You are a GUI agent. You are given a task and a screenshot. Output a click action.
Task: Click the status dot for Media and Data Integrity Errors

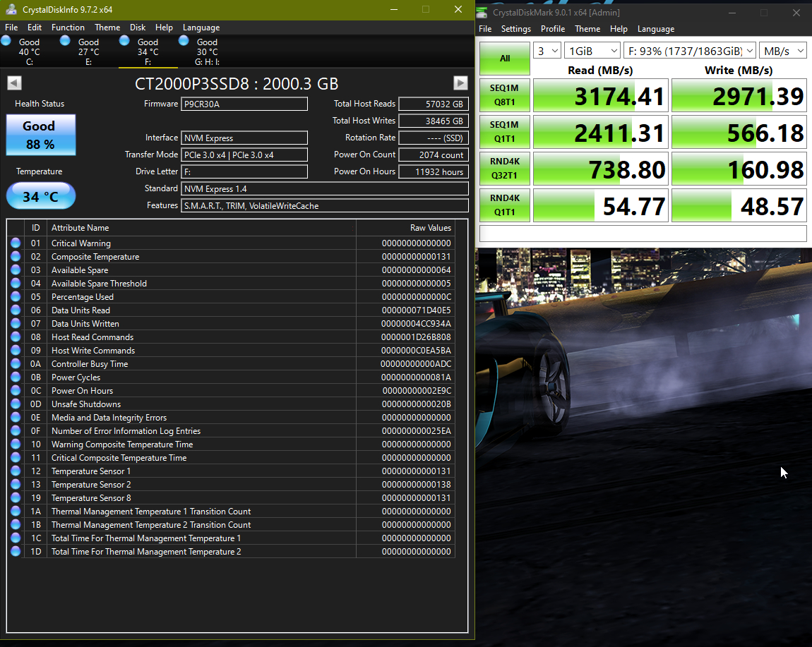pos(16,417)
